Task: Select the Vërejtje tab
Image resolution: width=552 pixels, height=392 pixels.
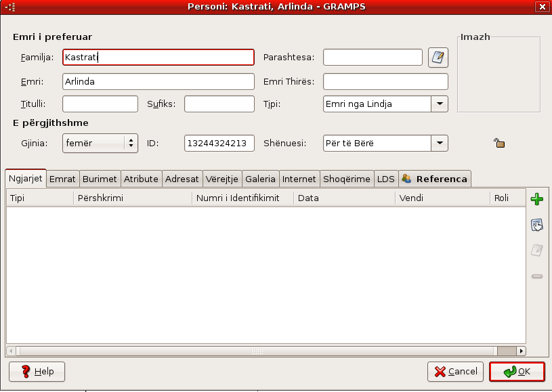Action: 222,179
